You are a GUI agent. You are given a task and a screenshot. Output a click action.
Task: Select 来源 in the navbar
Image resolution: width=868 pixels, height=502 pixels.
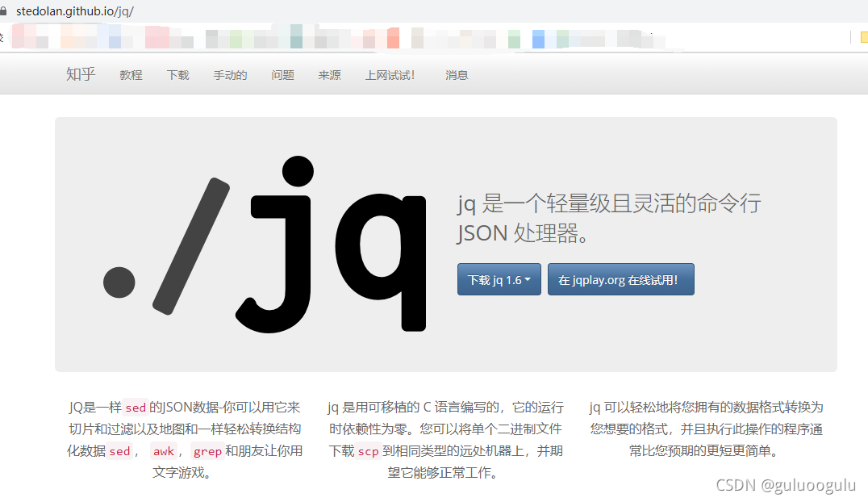tap(329, 75)
